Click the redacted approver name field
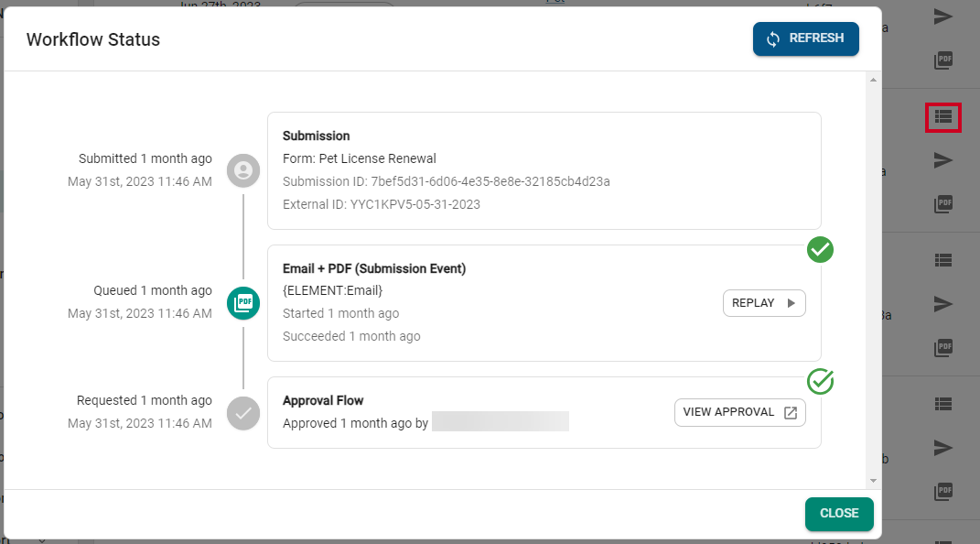Screen dimensions: 980x544 tap(500, 421)
